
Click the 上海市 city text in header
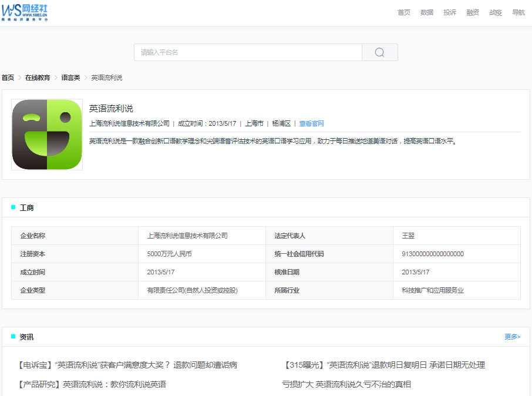coord(254,123)
